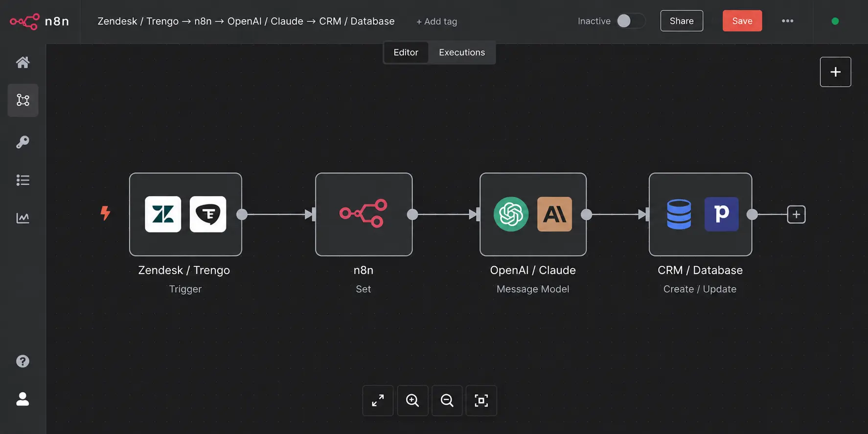868x434 pixels.
Task: Click the OpenAI / Claude output connector dot
Action: click(x=586, y=214)
